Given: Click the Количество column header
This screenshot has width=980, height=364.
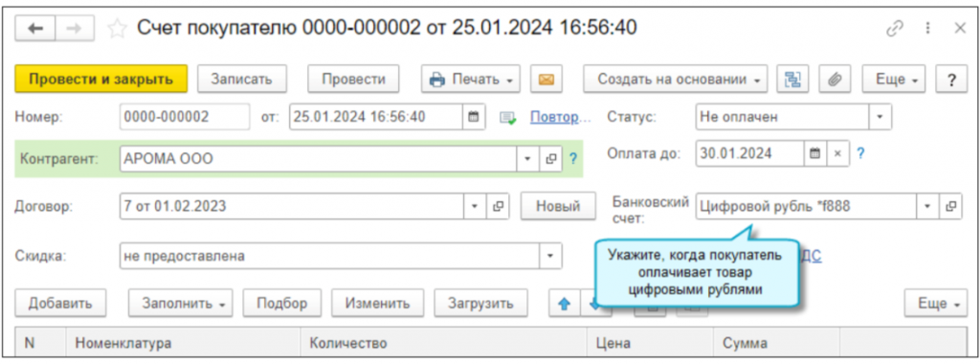Looking at the screenshot, I should point(444,343).
